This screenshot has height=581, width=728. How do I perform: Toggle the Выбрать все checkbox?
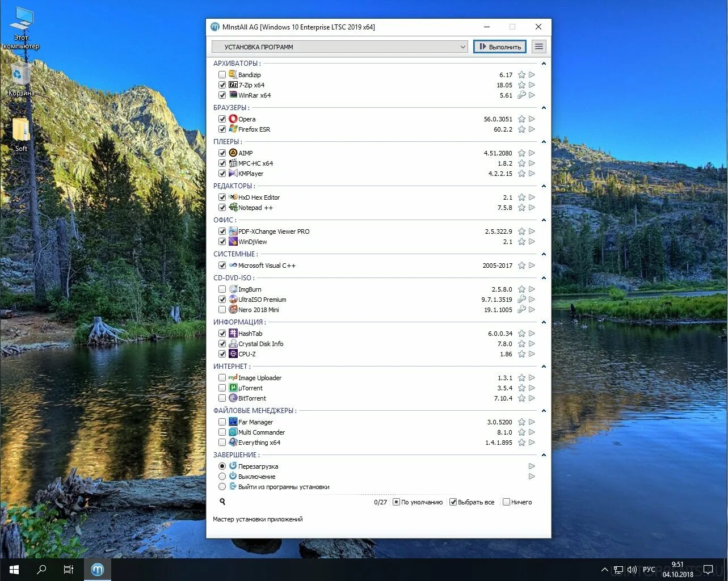(453, 502)
